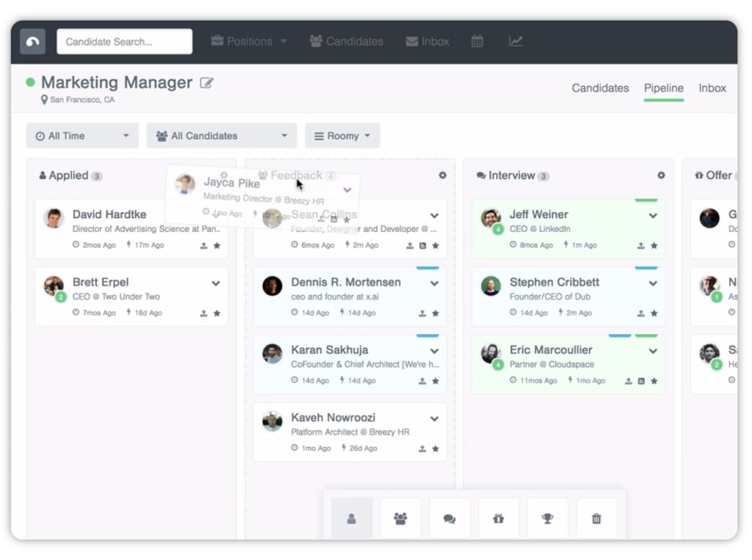
Task: Expand Eric Marcoullier's card chevron
Action: (653, 351)
